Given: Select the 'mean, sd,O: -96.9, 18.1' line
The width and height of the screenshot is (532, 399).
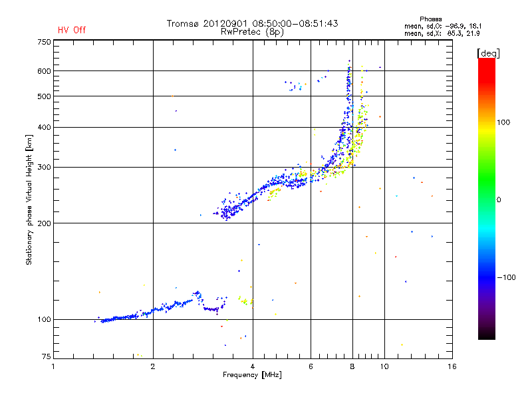Looking at the screenshot, I should pyautogui.click(x=442, y=26).
